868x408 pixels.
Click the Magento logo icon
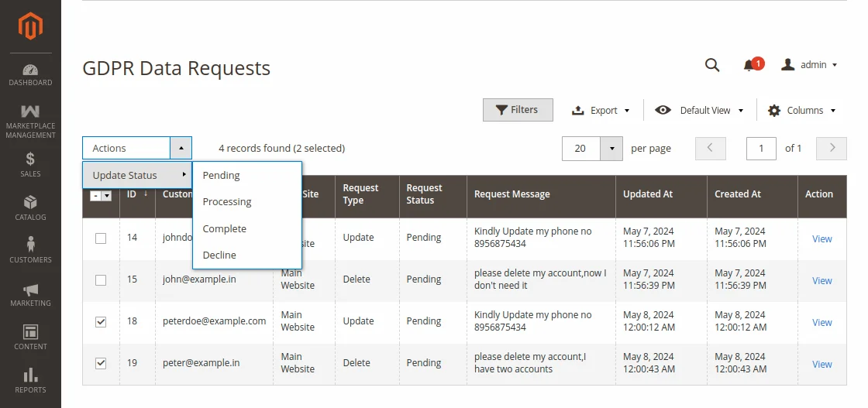coord(30,27)
